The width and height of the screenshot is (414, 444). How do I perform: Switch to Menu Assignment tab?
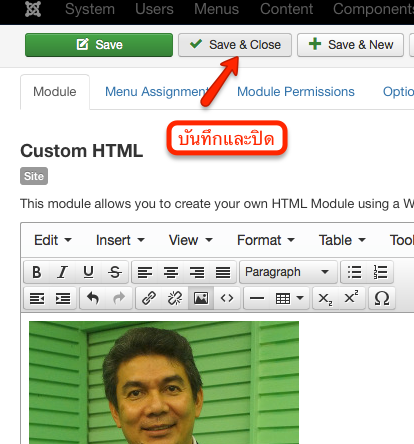[x=157, y=92]
